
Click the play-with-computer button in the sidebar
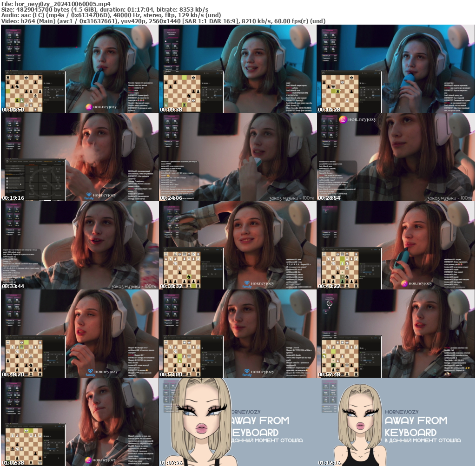click(15, 171)
